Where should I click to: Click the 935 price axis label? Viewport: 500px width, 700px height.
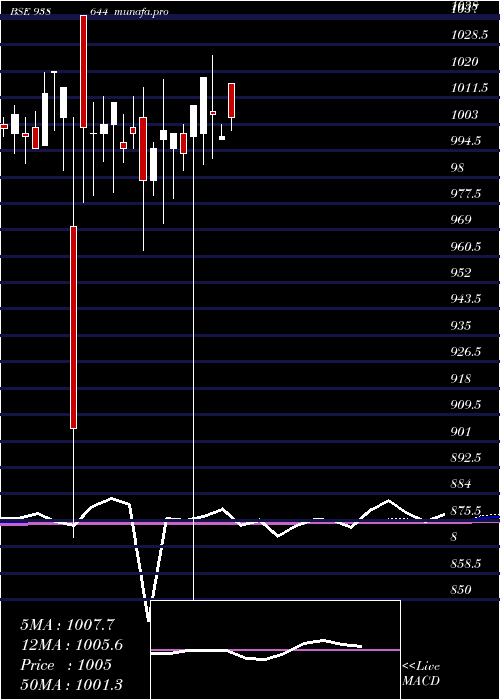[461, 325]
